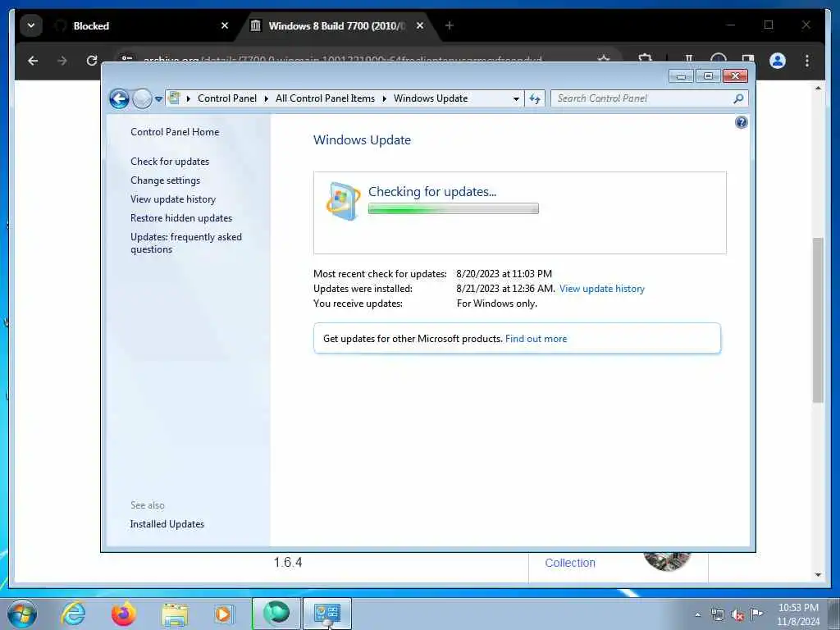Image resolution: width=840 pixels, height=630 pixels.
Task: Show hidden tray icons arrow
Action: point(697,615)
